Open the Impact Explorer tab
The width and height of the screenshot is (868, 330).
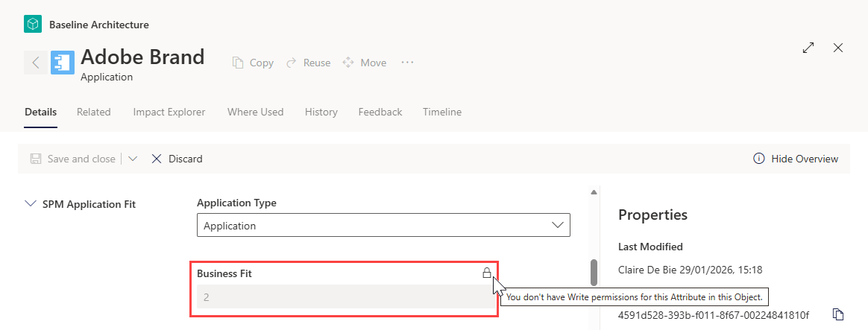(169, 112)
